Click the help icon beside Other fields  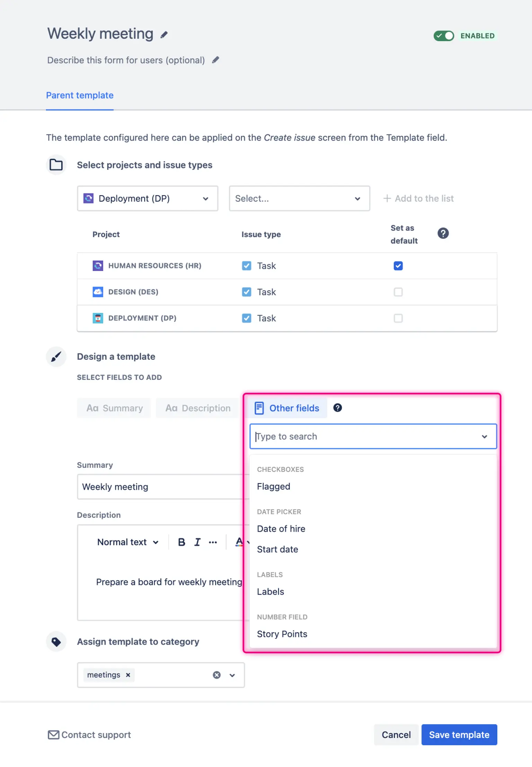(337, 408)
